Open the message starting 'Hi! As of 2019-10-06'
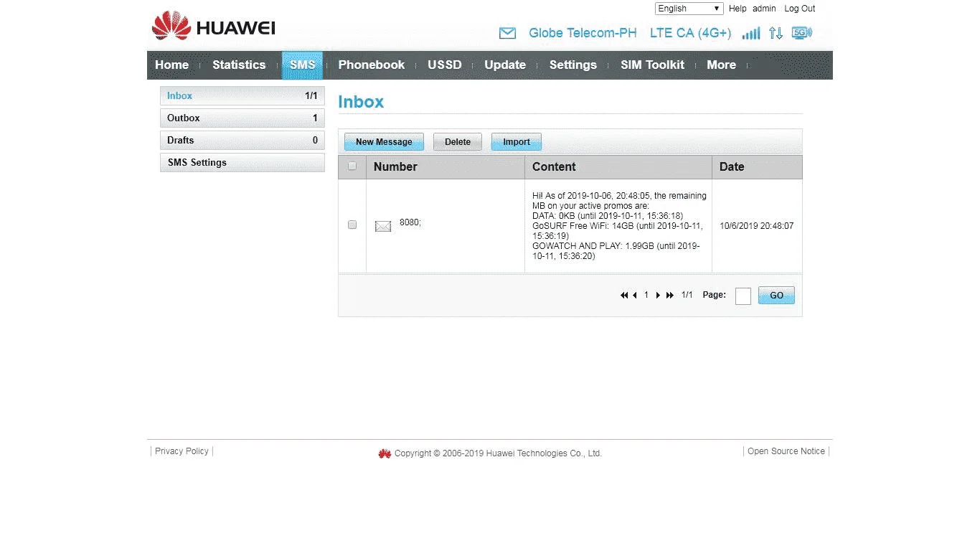This screenshot has height=551, width=980. (x=620, y=226)
